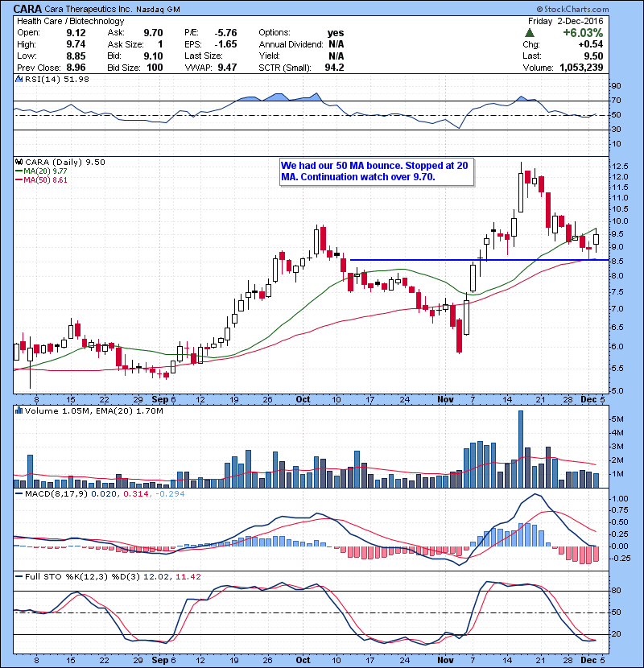Click the -0.25 level on MACD axis

tap(621, 559)
